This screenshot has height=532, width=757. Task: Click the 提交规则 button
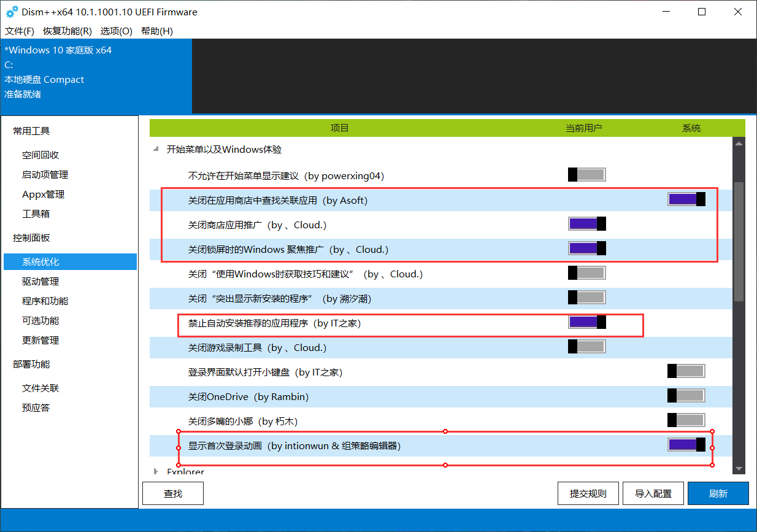pos(588,493)
